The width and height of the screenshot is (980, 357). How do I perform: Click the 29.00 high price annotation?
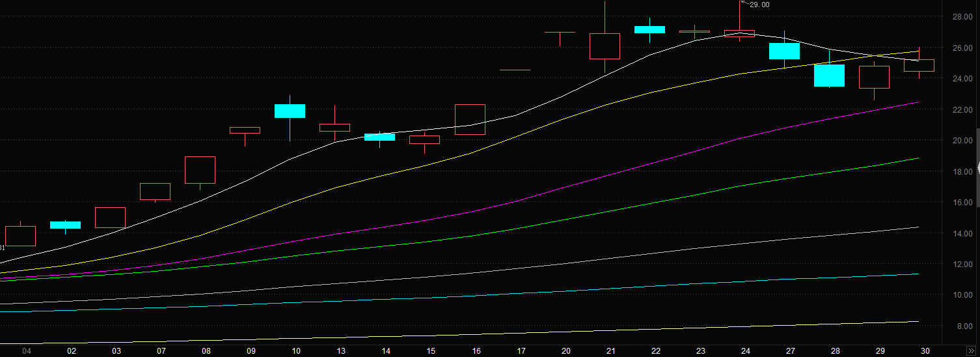(759, 5)
